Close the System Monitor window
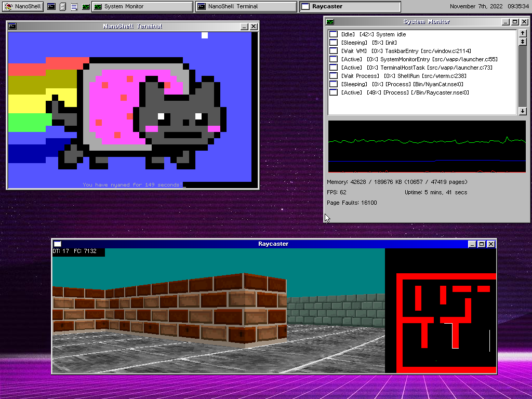532x399 pixels. (x=524, y=22)
